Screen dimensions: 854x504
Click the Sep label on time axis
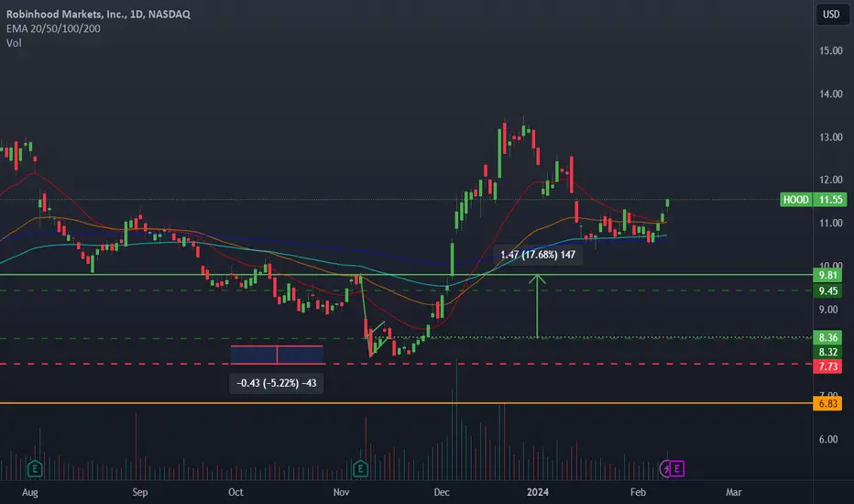140,493
